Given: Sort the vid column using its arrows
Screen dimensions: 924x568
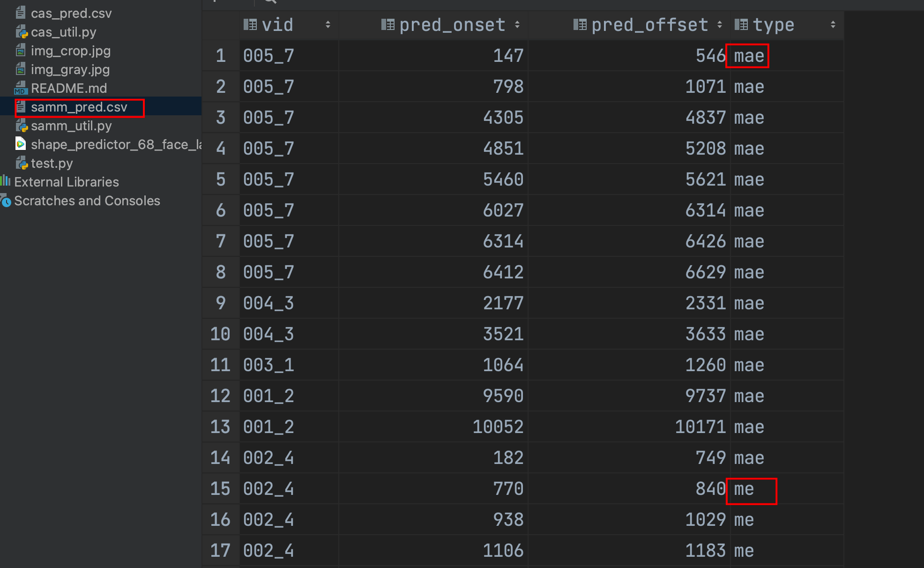Looking at the screenshot, I should pos(328,25).
